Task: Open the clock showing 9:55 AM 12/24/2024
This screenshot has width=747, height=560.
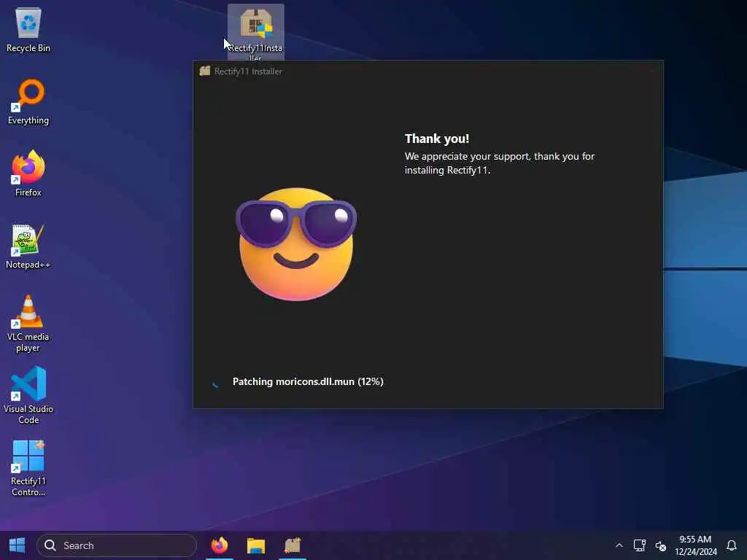Action: tap(695, 545)
